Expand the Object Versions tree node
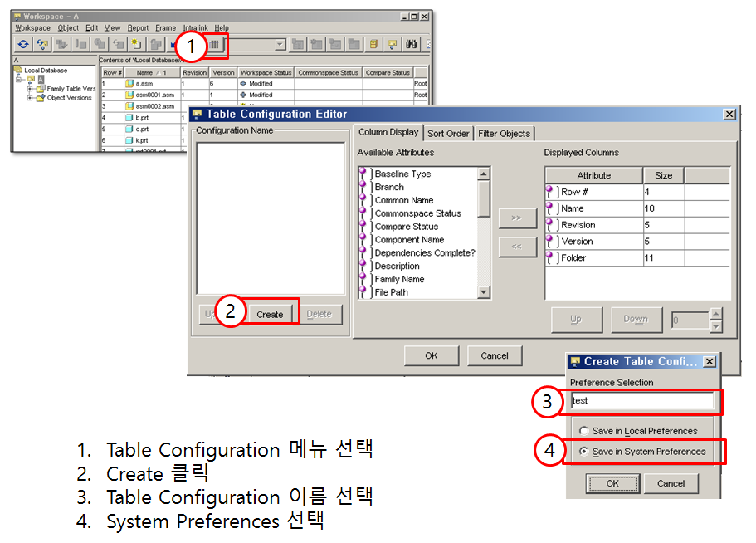Screen dimensions: 756x543 (x=29, y=97)
